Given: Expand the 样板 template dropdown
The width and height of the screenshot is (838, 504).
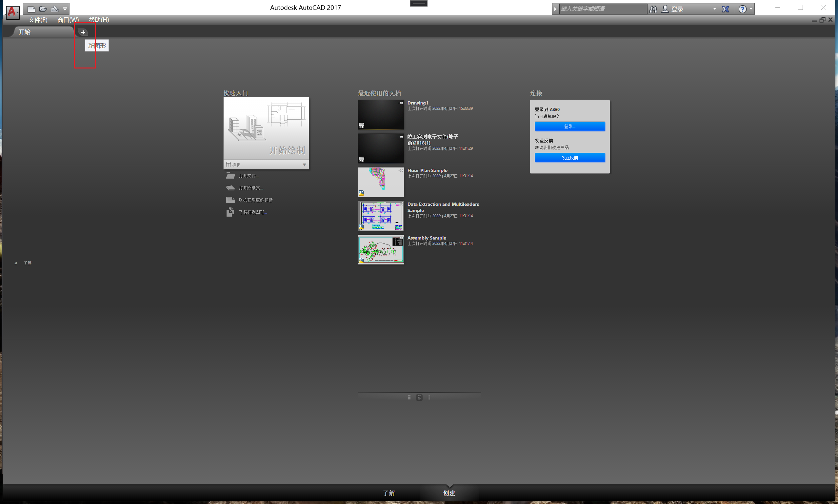Looking at the screenshot, I should pyautogui.click(x=304, y=165).
